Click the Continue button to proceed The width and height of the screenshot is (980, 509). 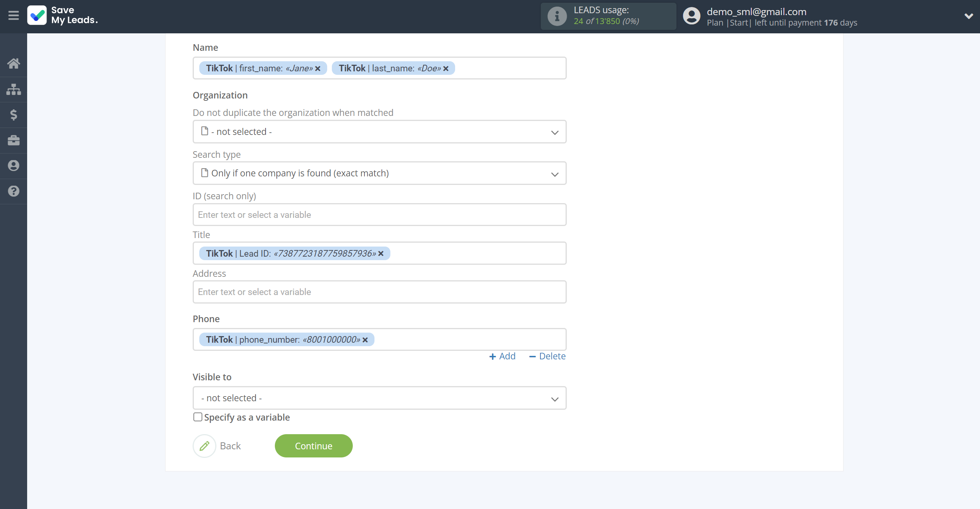tap(313, 445)
